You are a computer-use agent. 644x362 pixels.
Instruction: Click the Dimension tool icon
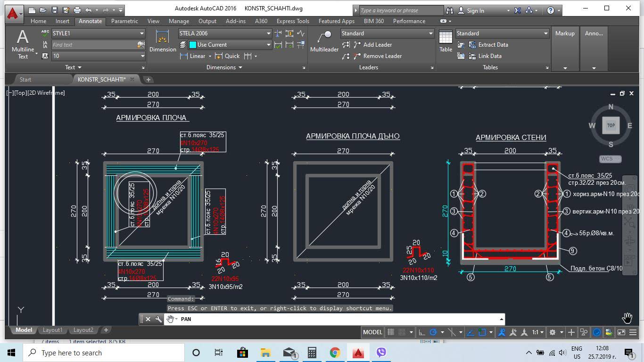coord(163,41)
